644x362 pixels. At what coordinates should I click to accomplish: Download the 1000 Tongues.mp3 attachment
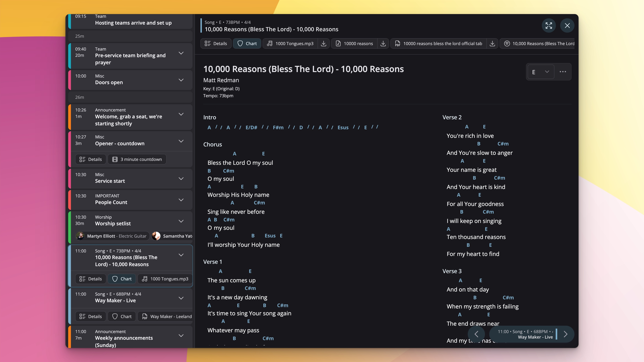coord(324,44)
